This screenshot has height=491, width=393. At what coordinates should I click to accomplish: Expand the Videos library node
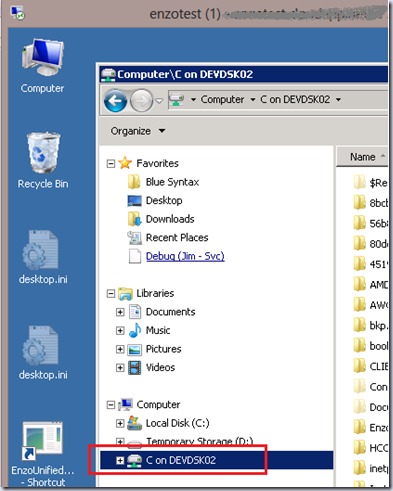[120, 368]
